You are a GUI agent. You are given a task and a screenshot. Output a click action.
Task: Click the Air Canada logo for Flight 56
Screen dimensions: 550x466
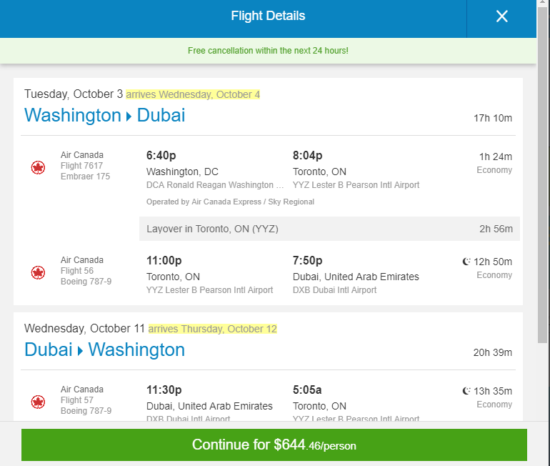pyautogui.click(x=38, y=272)
